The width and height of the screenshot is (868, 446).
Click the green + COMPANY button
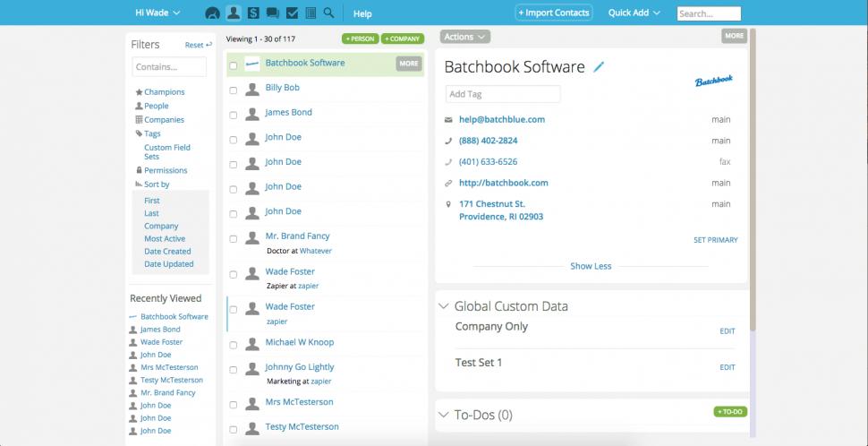[403, 39]
